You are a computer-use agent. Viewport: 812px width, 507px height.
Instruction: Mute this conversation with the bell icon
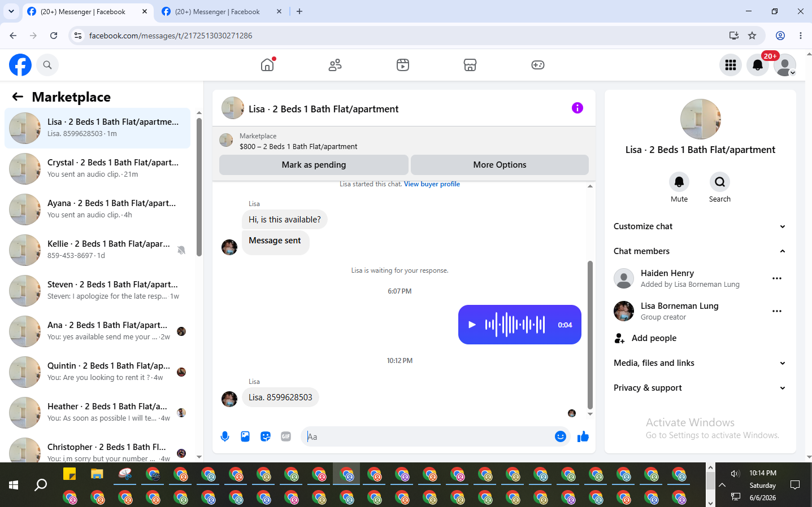[x=679, y=182]
